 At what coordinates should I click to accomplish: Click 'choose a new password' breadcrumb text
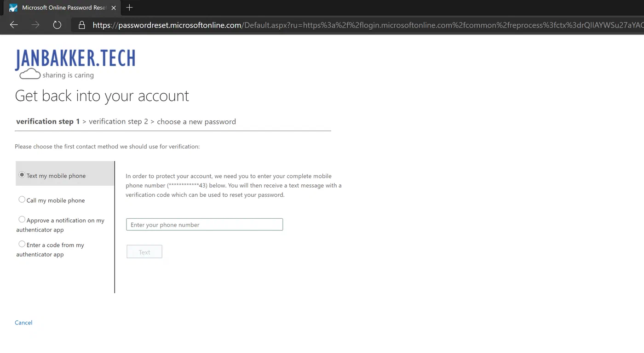pyautogui.click(x=196, y=121)
